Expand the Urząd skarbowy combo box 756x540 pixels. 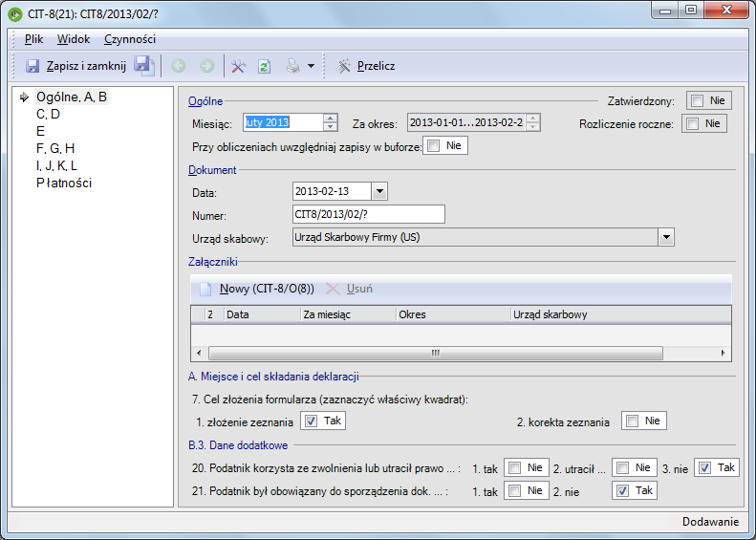(x=666, y=237)
